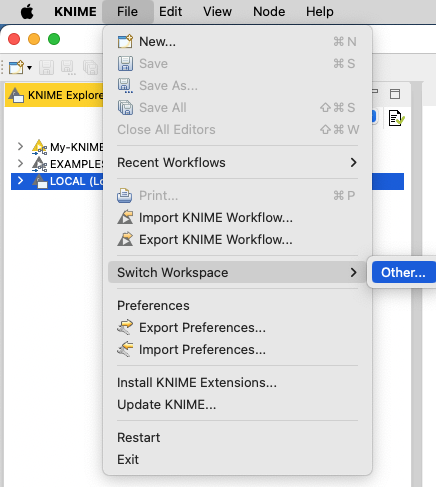Click the toolbar Save As icon
This screenshot has width=436, height=487.
click(68, 68)
